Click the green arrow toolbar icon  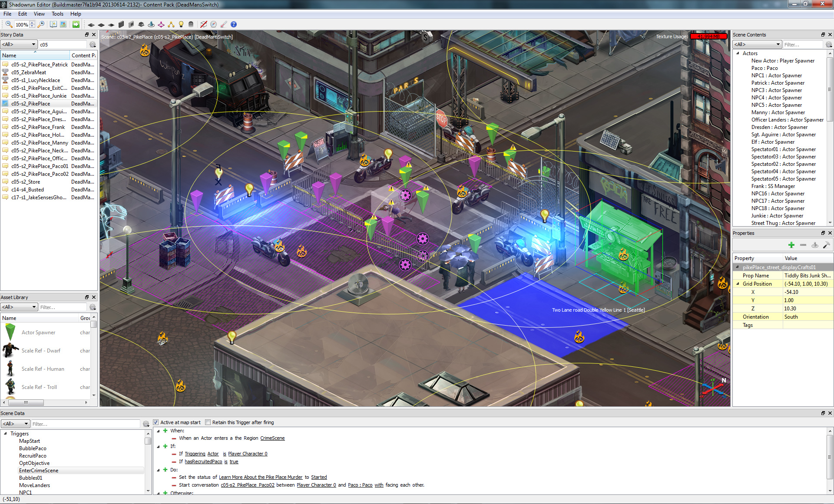[76, 24]
